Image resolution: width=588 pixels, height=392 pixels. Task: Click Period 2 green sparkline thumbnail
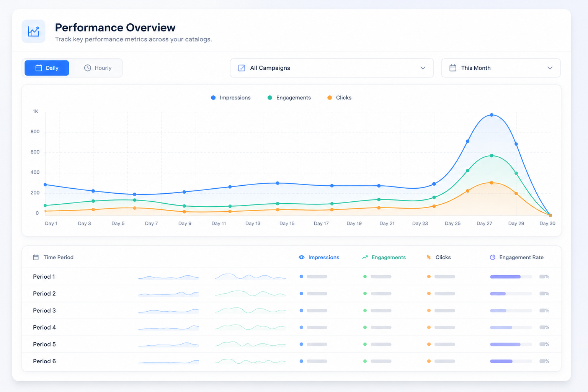pyautogui.click(x=250, y=293)
